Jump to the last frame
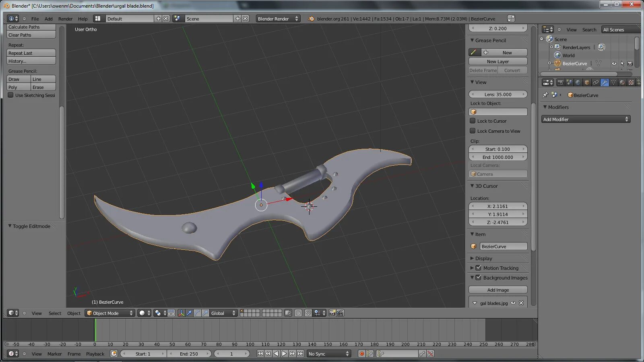The height and width of the screenshot is (362, 644). 300,354
